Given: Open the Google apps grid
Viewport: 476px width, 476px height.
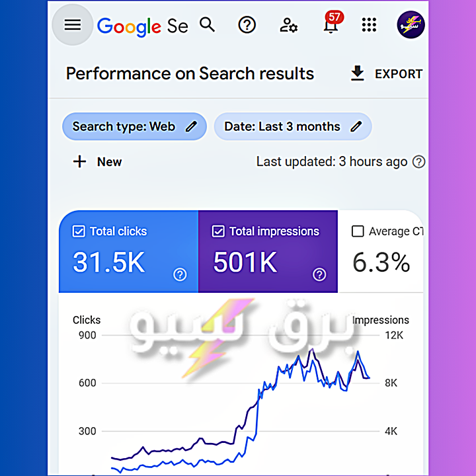Looking at the screenshot, I should click(369, 25).
